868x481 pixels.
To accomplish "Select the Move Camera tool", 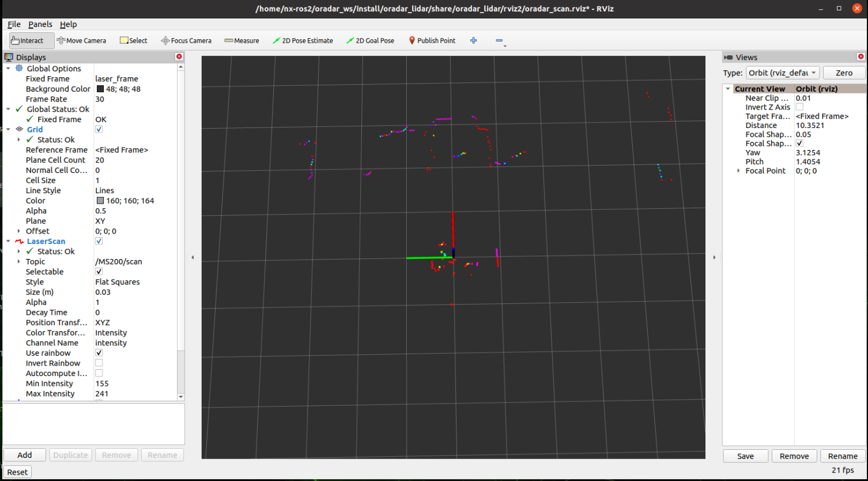I will pos(81,40).
